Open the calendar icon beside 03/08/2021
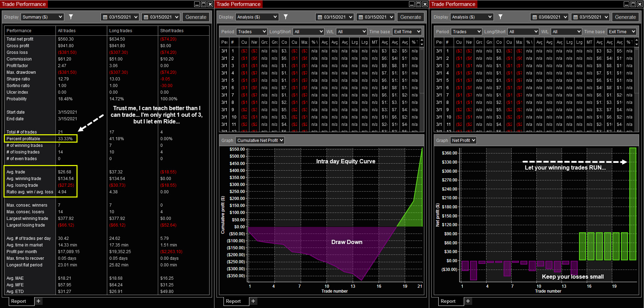Viewport: 644px width, 308px height. (535, 17)
